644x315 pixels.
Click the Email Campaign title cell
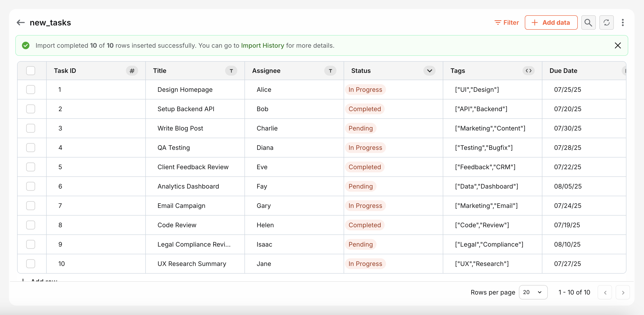click(x=195, y=206)
